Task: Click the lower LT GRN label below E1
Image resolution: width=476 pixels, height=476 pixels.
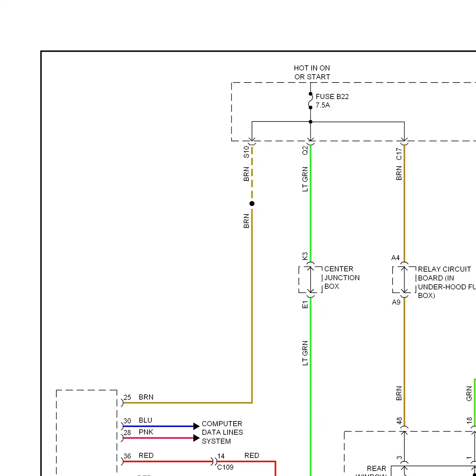Action: click(305, 353)
